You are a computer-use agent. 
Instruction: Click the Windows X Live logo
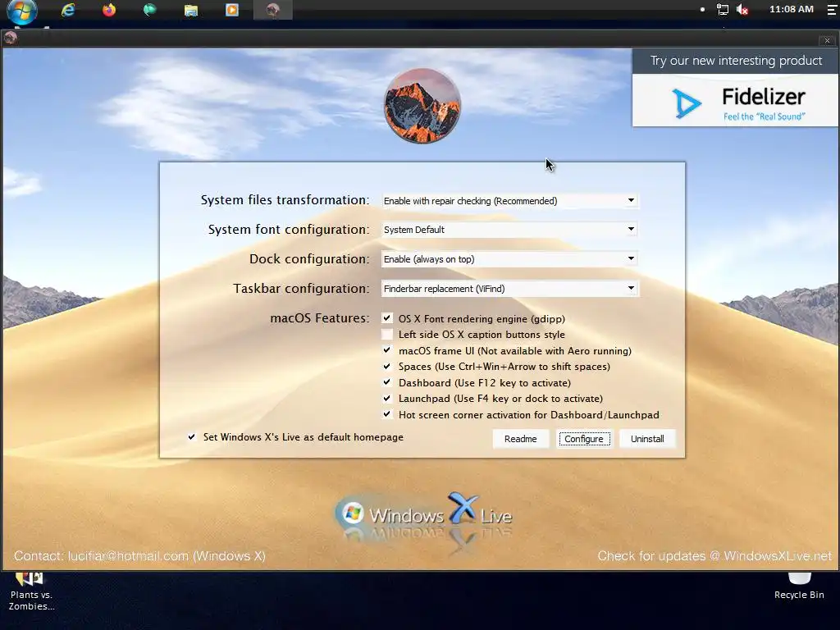pyautogui.click(x=423, y=514)
